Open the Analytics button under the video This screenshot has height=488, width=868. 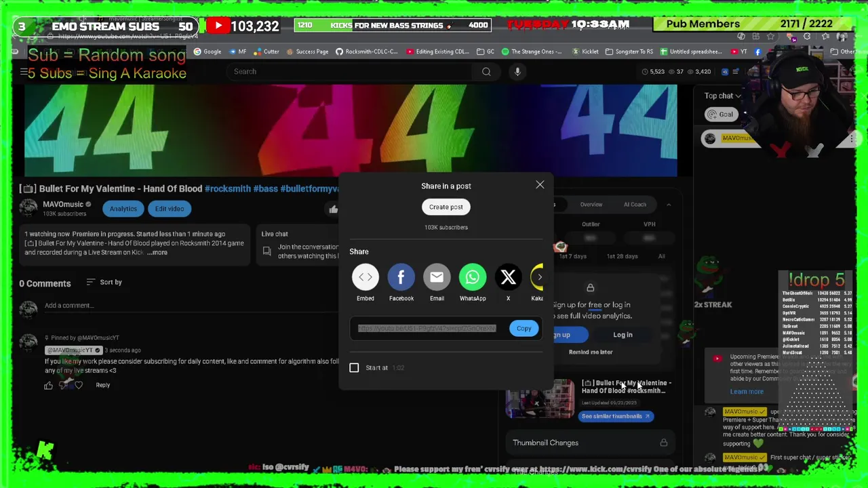[x=123, y=209]
